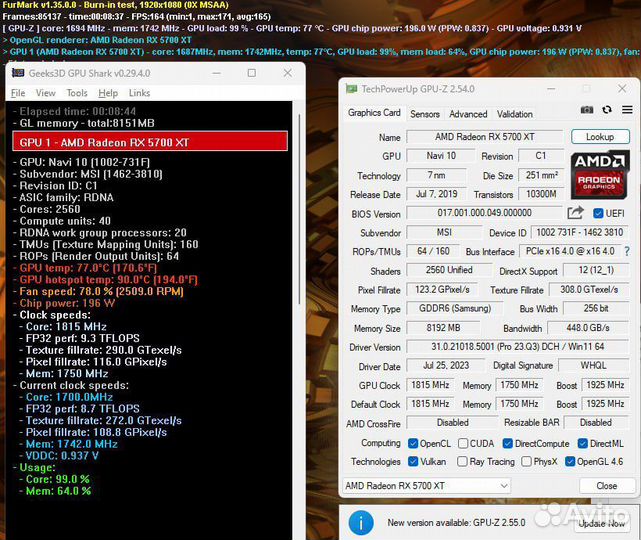
Task: Toggle the PhysX checkbox
Action: tap(527, 462)
